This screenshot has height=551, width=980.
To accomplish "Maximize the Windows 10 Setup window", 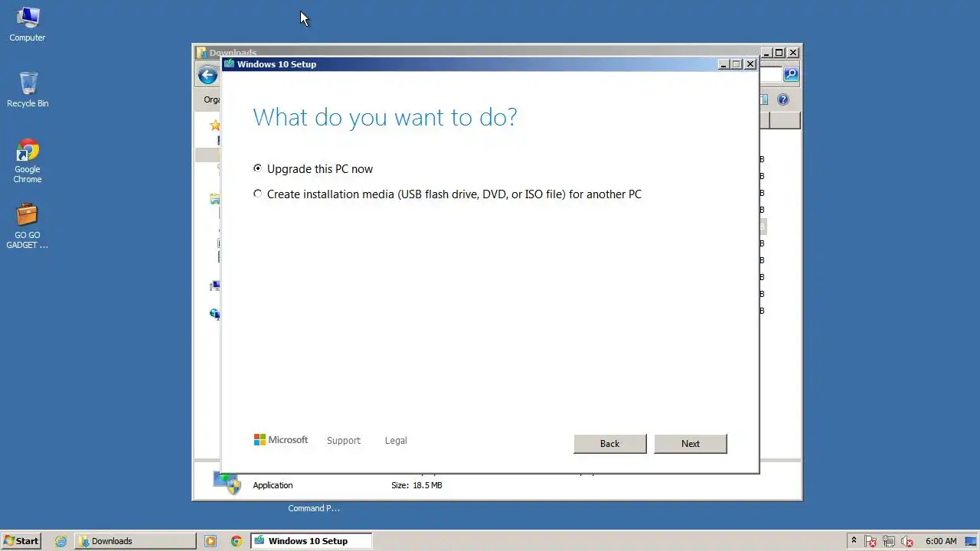I will pyautogui.click(x=737, y=64).
